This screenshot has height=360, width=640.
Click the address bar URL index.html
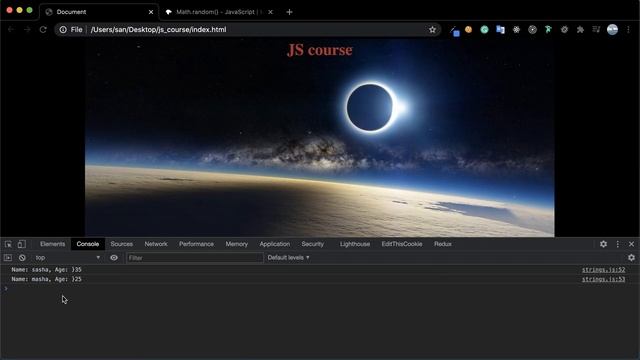click(158, 29)
